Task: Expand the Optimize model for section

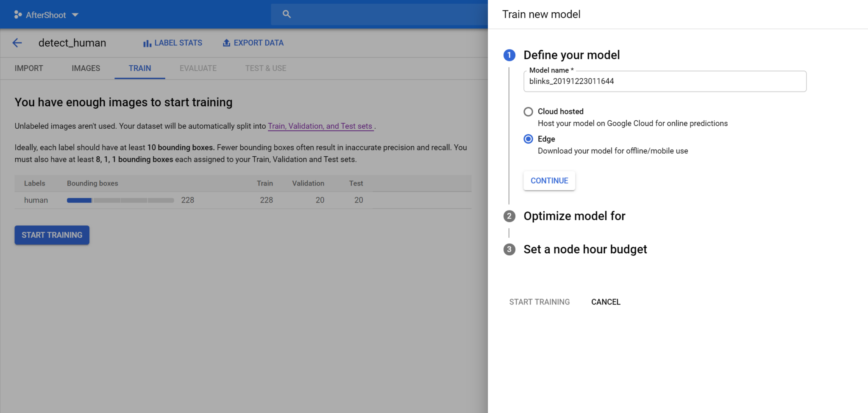Action: coord(574,216)
